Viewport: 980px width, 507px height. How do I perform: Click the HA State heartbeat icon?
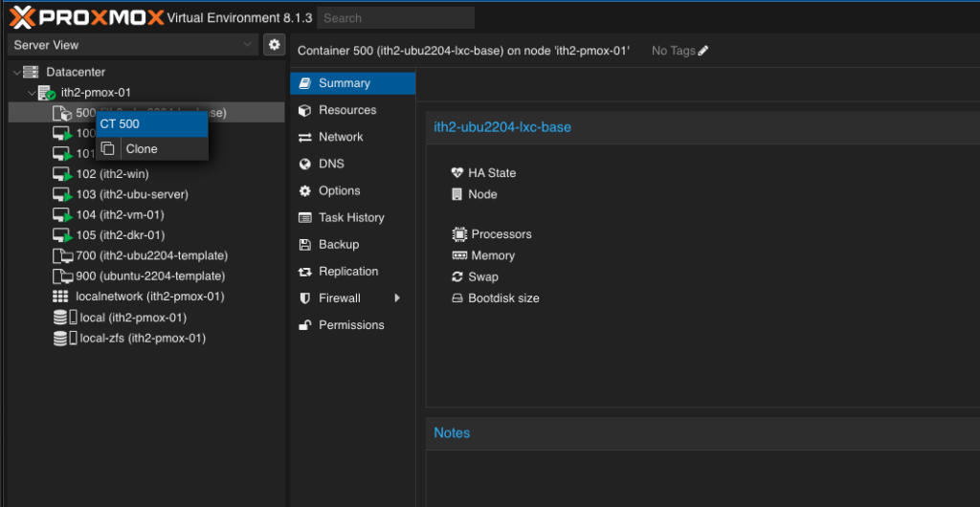click(x=457, y=173)
